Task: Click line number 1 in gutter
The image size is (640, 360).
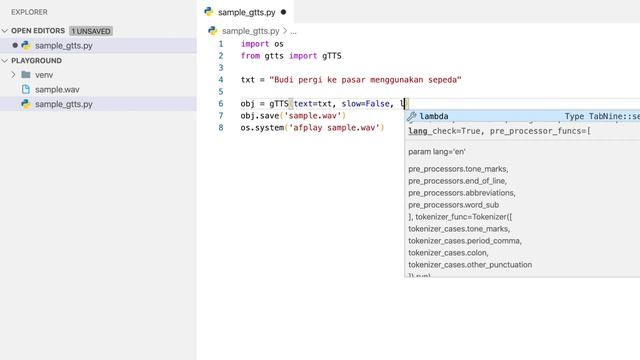Action: (221, 44)
